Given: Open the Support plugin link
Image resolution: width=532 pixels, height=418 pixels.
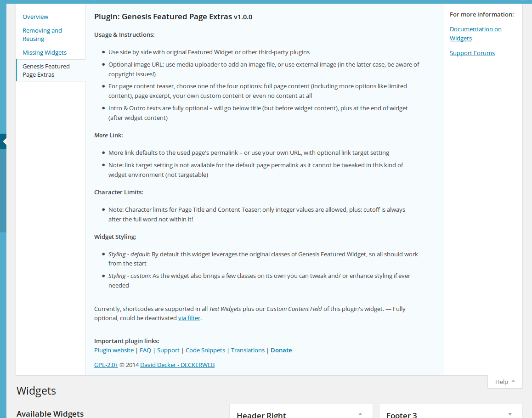Looking at the screenshot, I should 168,350.
